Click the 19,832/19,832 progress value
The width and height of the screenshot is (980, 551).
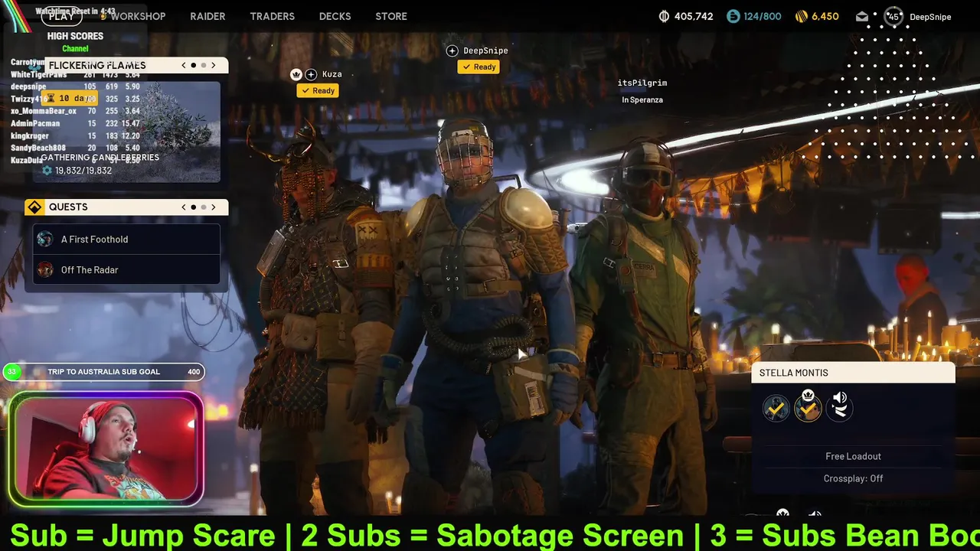pos(83,170)
